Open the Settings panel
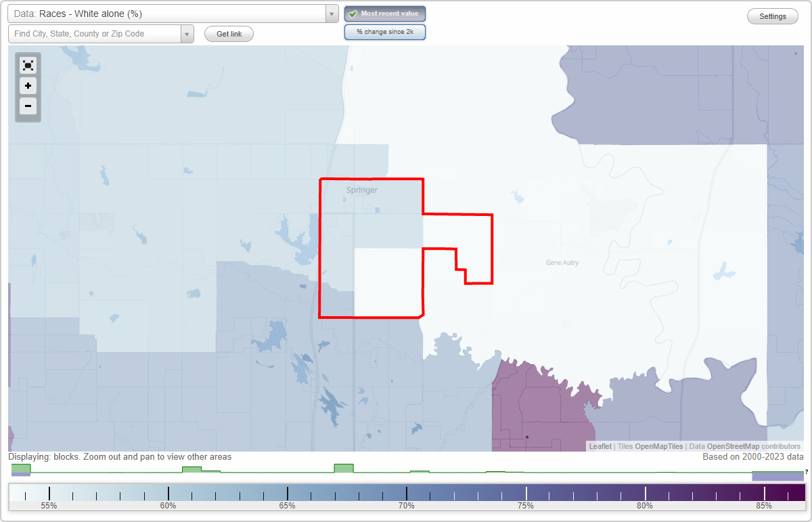 pyautogui.click(x=772, y=16)
